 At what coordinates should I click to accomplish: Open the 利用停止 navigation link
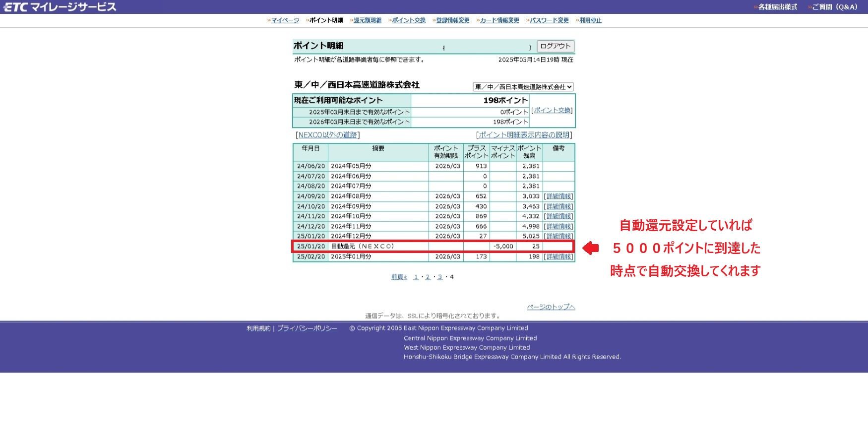point(591,20)
